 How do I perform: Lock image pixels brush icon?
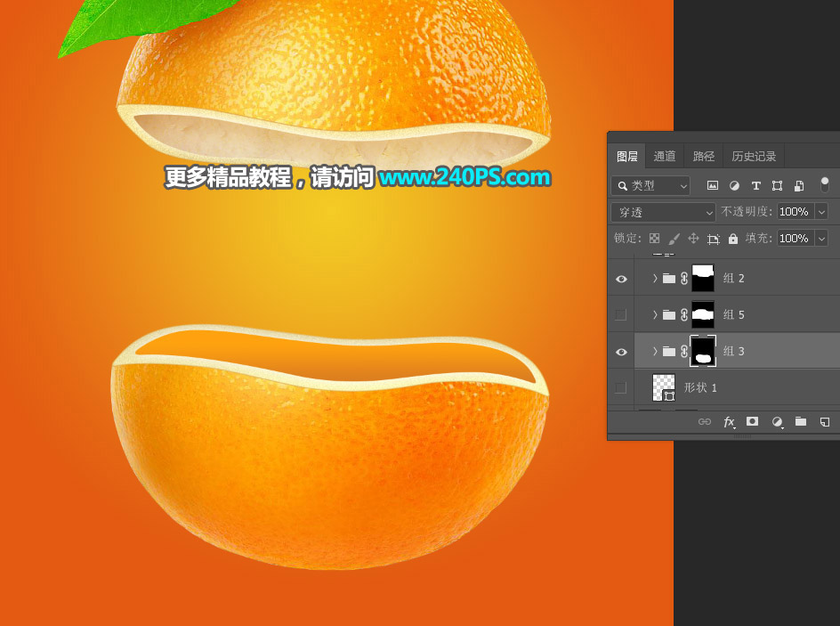pyautogui.click(x=674, y=239)
